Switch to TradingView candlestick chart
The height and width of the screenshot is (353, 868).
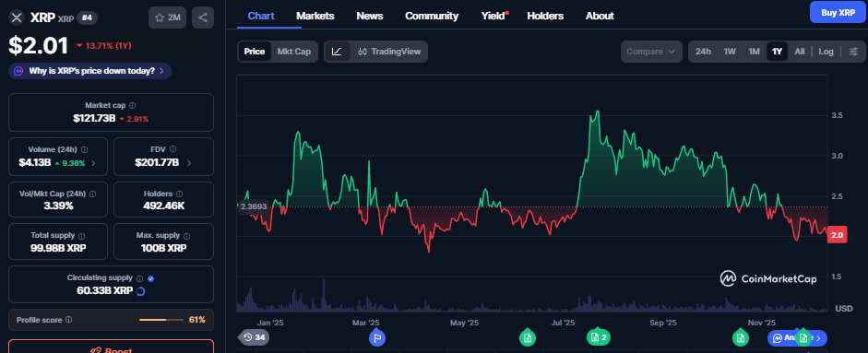click(389, 52)
